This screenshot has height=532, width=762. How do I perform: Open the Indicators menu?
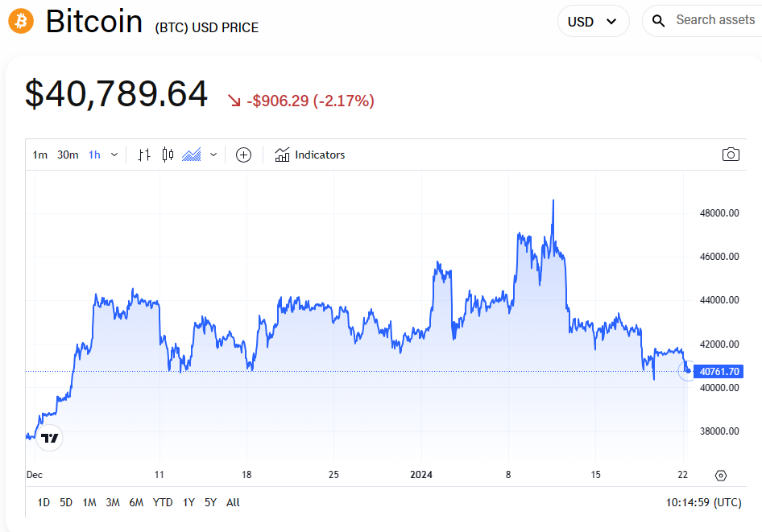pyautogui.click(x=310, y=155)
